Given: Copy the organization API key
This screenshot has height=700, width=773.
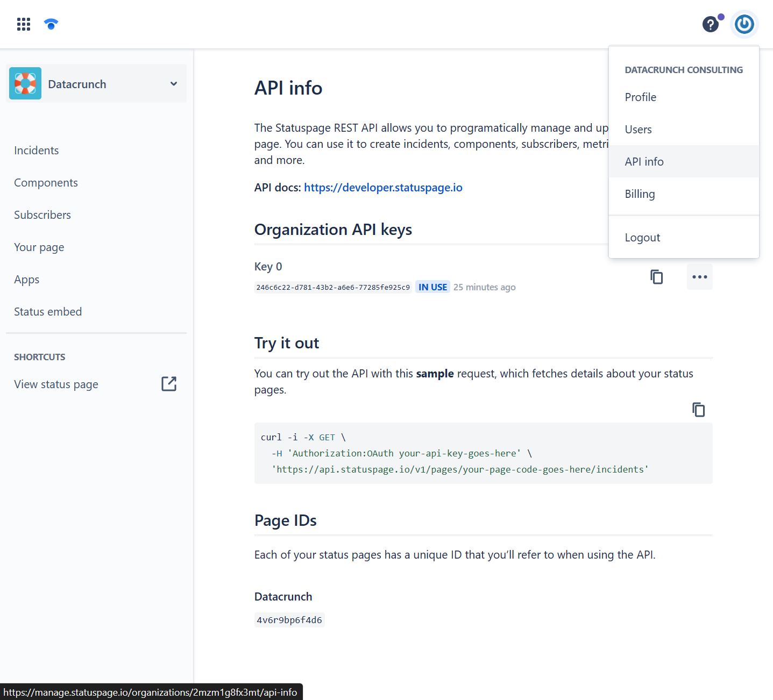Looking at the screenshot, I should (656, 277).
